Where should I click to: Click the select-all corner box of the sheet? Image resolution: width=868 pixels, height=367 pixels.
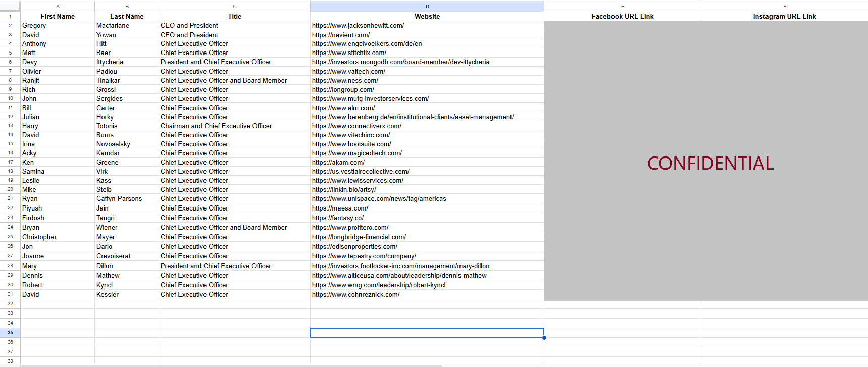tap(10, 6)
